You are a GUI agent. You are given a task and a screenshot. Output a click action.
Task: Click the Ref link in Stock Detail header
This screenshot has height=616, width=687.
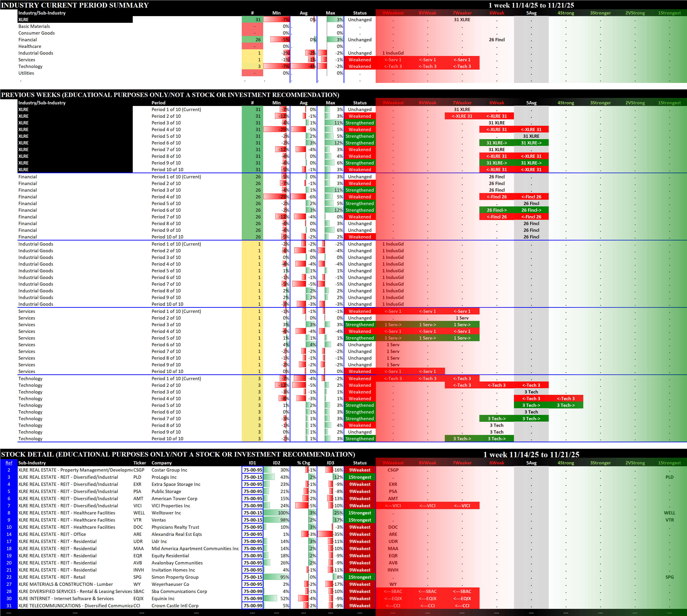click(9, 463)
